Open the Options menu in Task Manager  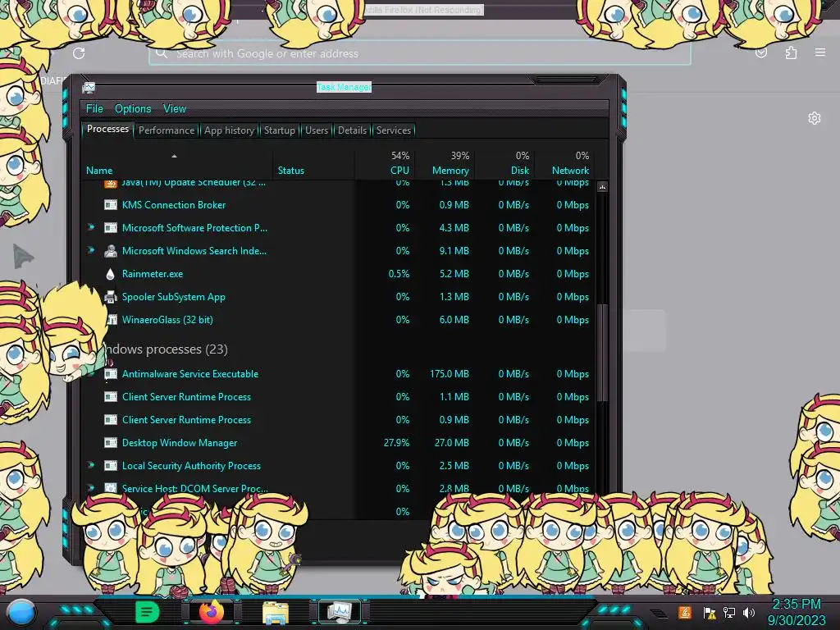[133, 109]
